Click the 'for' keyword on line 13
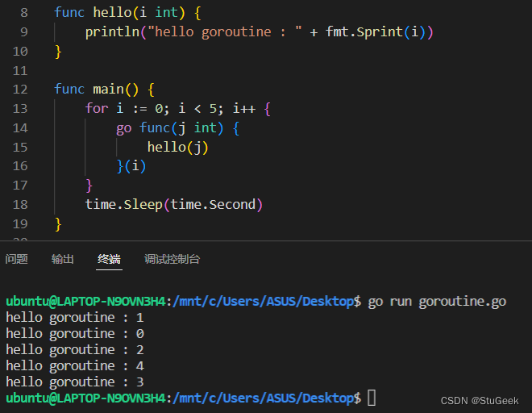 coord(97,109)
